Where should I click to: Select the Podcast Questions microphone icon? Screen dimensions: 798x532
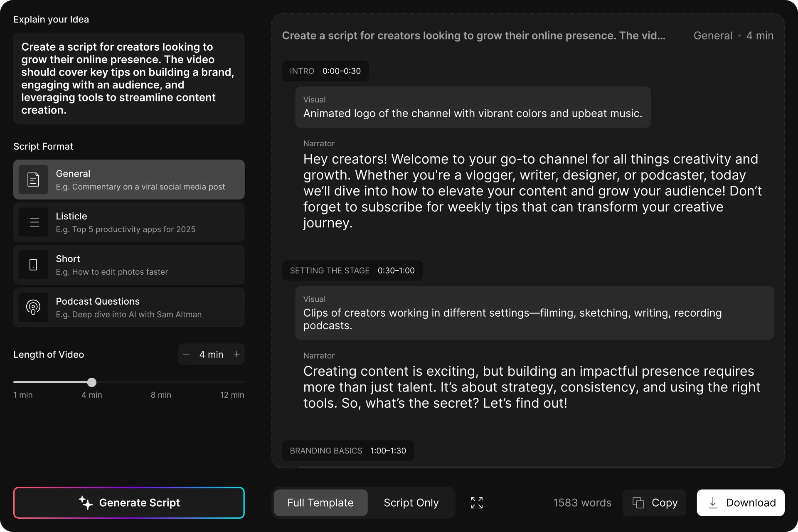33,307
